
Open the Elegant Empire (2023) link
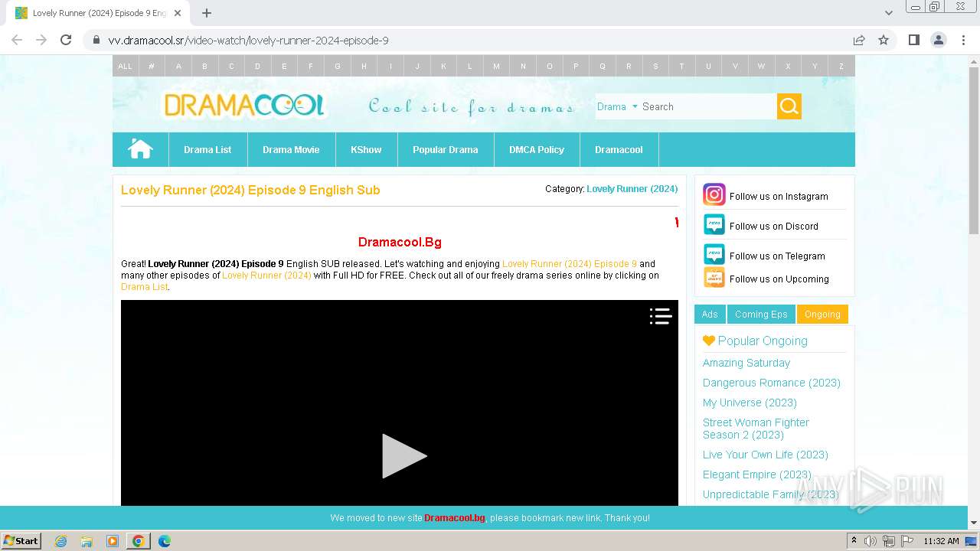pyautogui.click(x=757, y=474)
